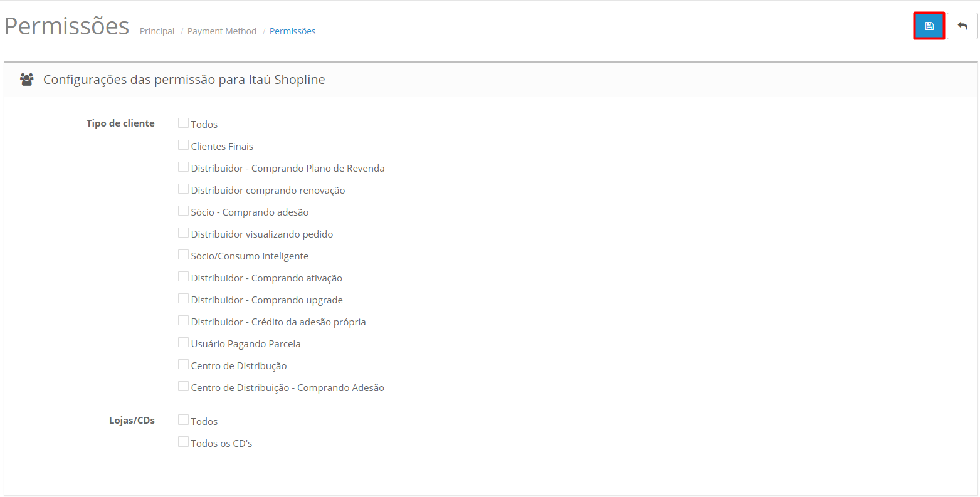Click the users group icon in panel header
980x497 pixels.
(26, 80)
